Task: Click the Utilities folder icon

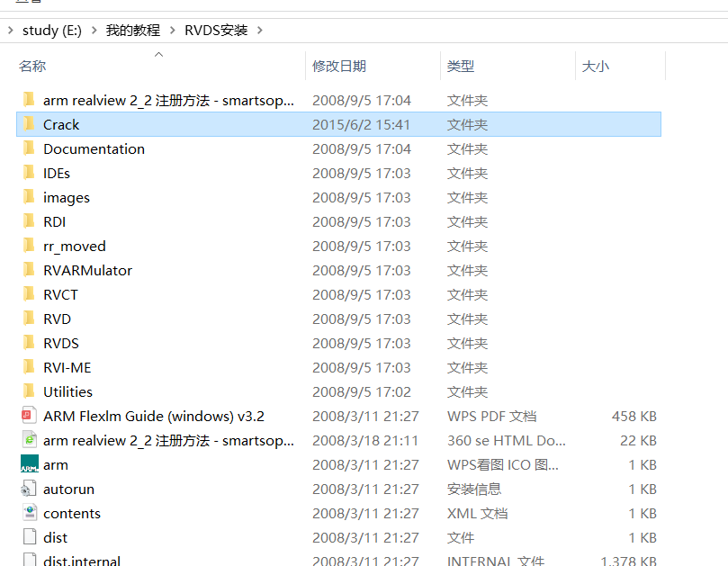Action: pyautogui.click(x=29, y=391)
